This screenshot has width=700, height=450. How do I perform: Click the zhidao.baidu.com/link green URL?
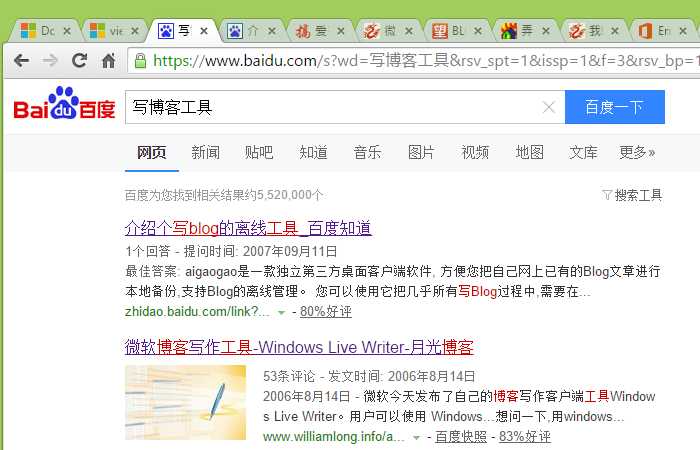tap(197, 311)
